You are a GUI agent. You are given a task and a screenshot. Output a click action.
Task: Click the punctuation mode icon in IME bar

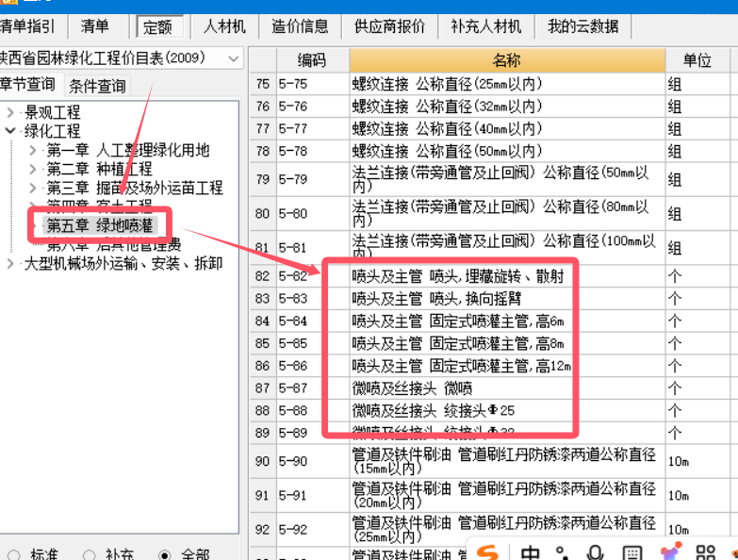click(561, 552)
